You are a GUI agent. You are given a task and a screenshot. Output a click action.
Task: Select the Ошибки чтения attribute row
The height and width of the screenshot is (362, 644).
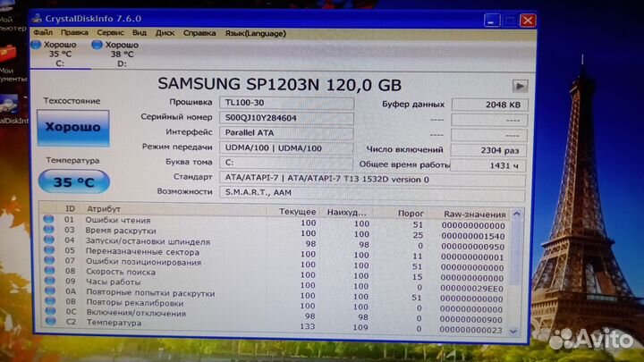tap(275, 222)
